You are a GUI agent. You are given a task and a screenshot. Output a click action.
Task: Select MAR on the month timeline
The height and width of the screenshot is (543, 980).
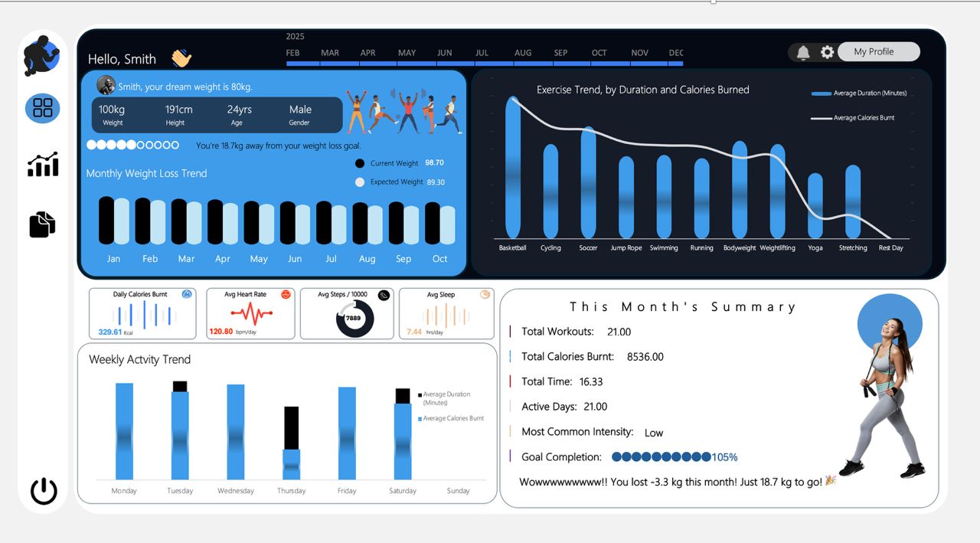tap(330, 53)
